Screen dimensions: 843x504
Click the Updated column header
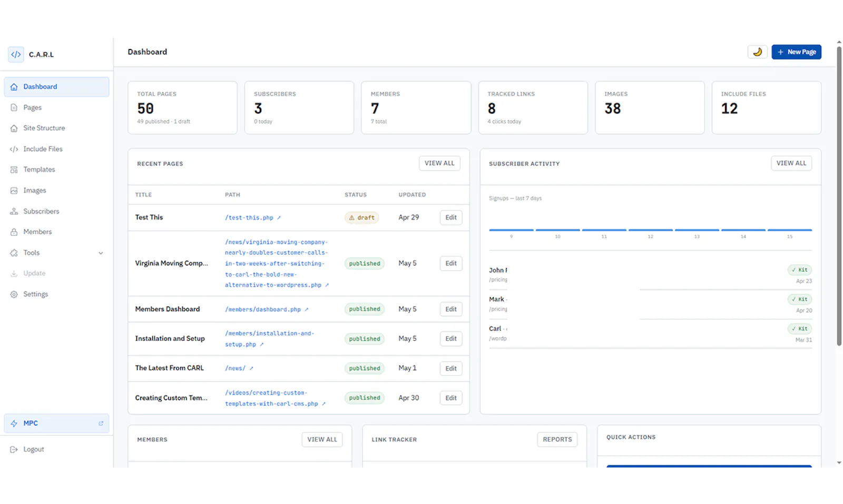tap(412, 195)
